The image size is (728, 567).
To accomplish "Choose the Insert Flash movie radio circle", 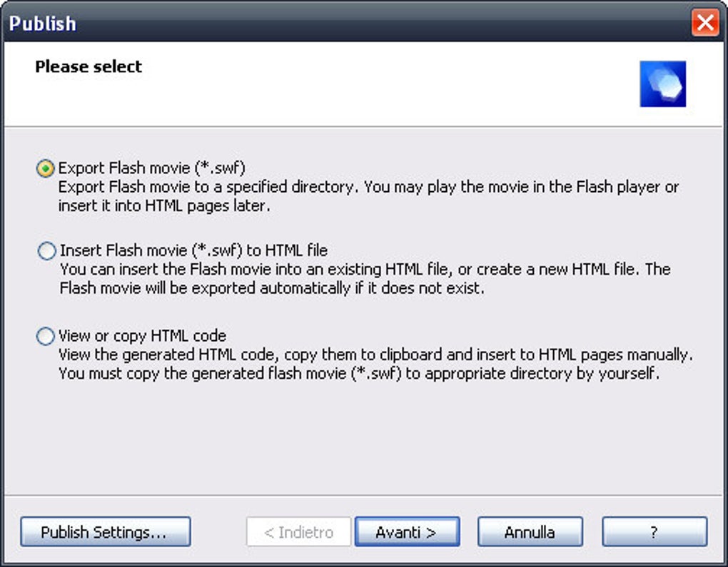I will click(46, 251).
